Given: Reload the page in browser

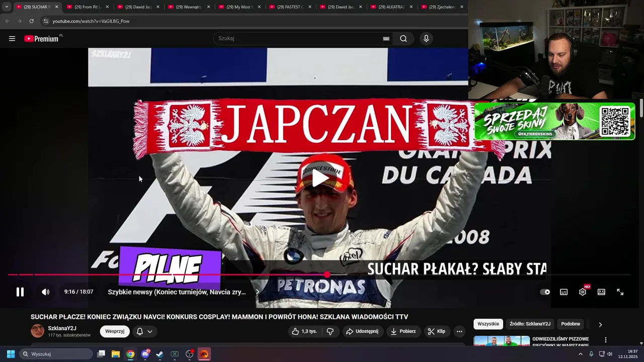Looking at the screenshot, I should 31,21.
